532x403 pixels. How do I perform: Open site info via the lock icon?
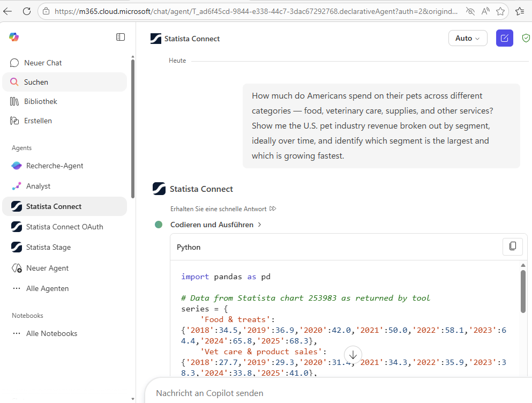point(46,11)
